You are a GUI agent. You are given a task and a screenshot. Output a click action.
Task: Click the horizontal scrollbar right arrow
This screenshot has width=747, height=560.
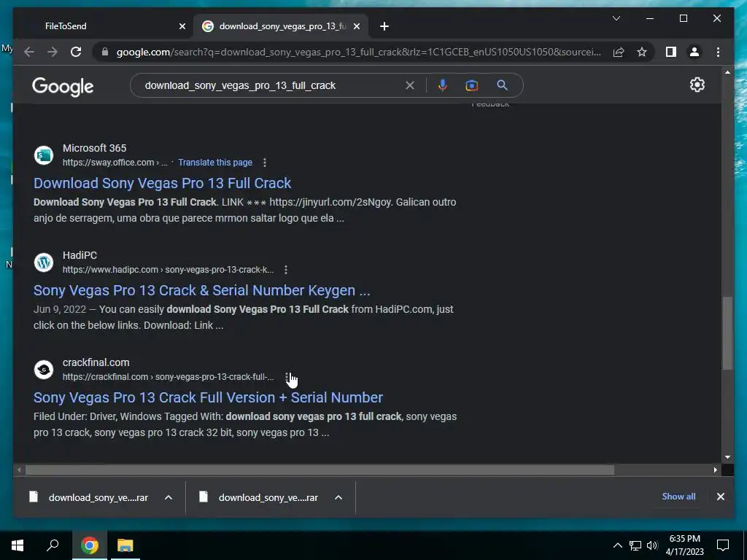point(715,470)
